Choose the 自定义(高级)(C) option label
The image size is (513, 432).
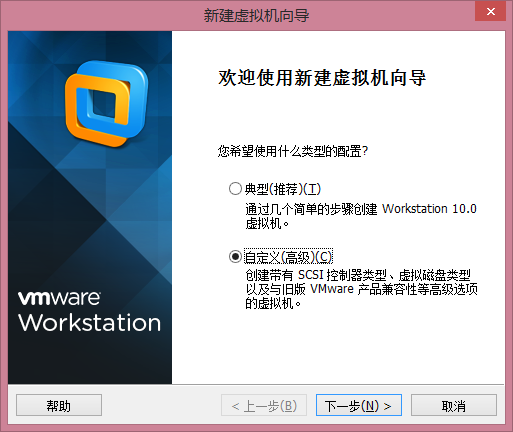pos(288,257)
